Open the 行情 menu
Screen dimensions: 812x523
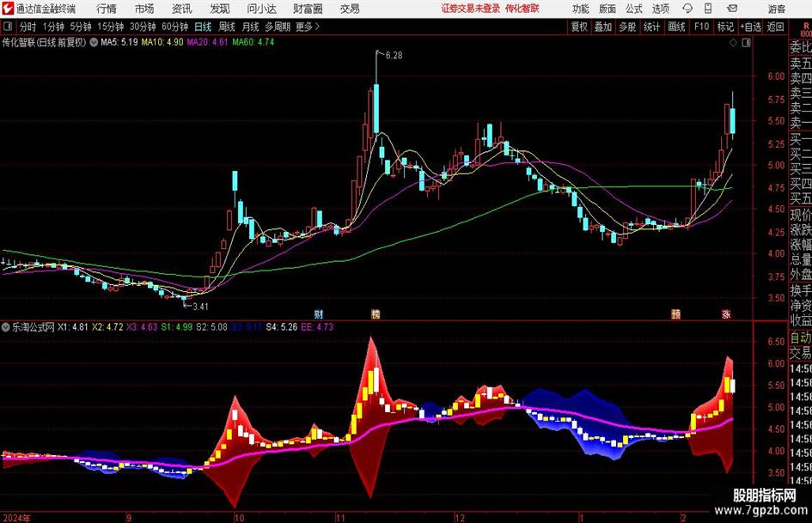click(x=107, y=9)
